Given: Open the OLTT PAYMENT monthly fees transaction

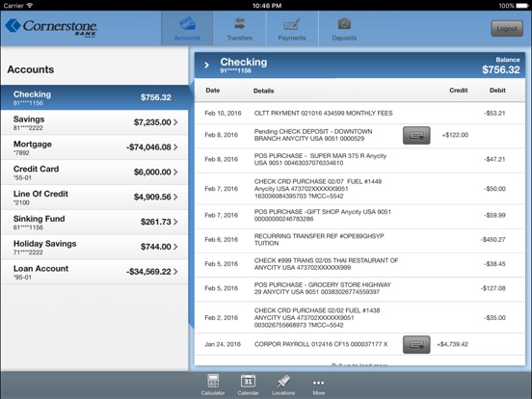Looking at the screenshot, I should [359, 113].
